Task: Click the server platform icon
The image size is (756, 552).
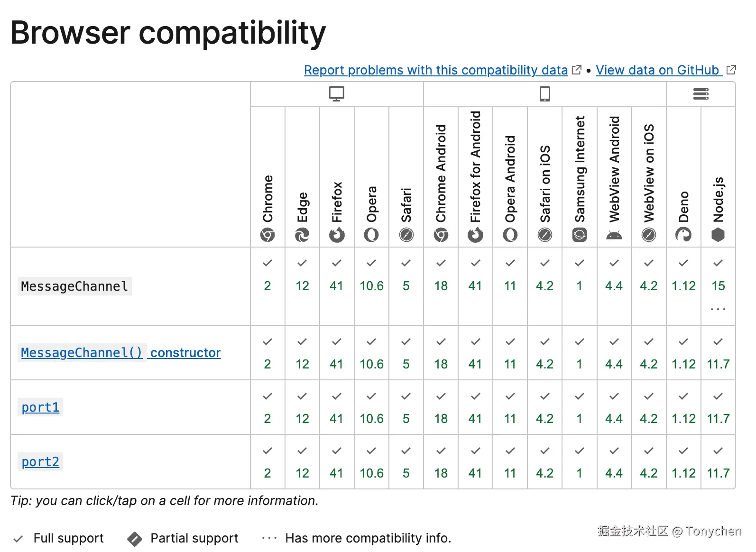Action: click(x=701, y=94)
